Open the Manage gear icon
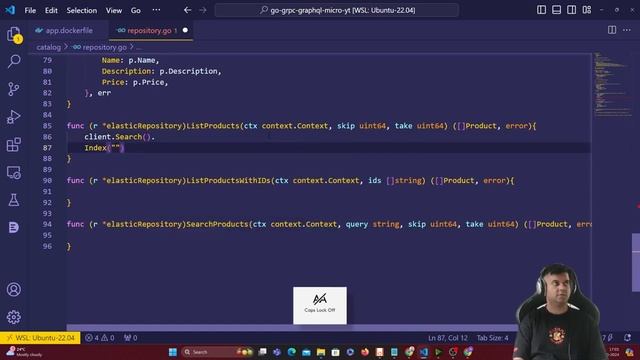Viewport: 640px width, 360px height. [14, 317]
